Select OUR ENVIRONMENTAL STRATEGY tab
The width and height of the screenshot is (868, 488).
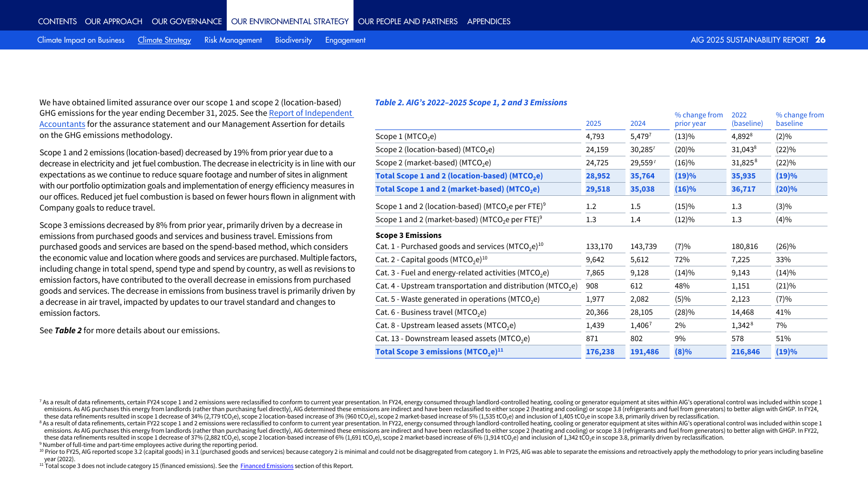pos(290,22)
